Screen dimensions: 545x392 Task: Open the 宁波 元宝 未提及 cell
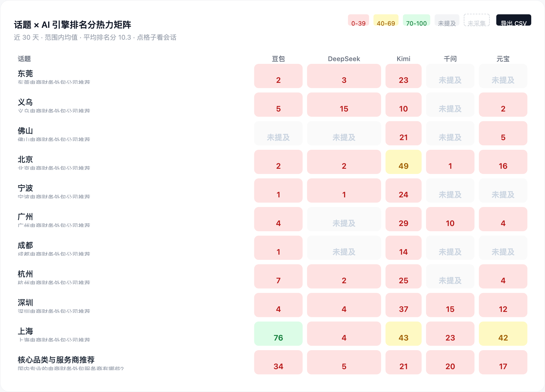pyautogui.click(x=503, y=190)
